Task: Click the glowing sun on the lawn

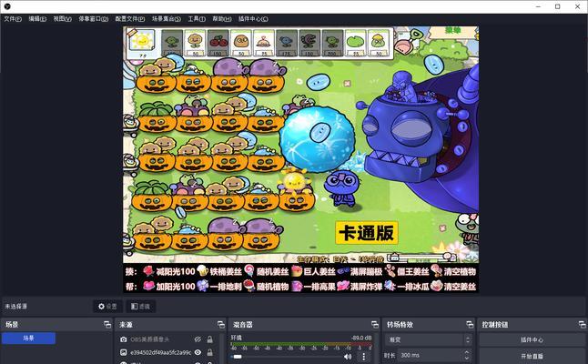Action: 294,182
